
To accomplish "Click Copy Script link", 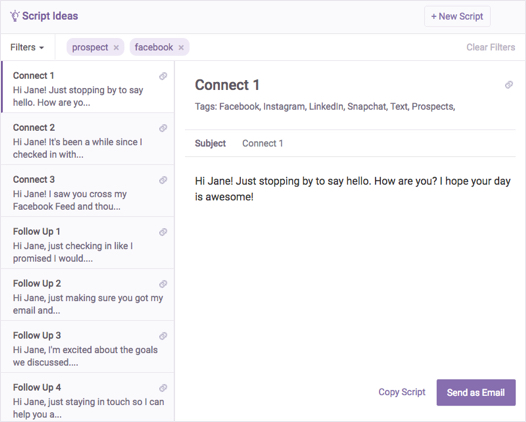I will (x=402, y=392).
